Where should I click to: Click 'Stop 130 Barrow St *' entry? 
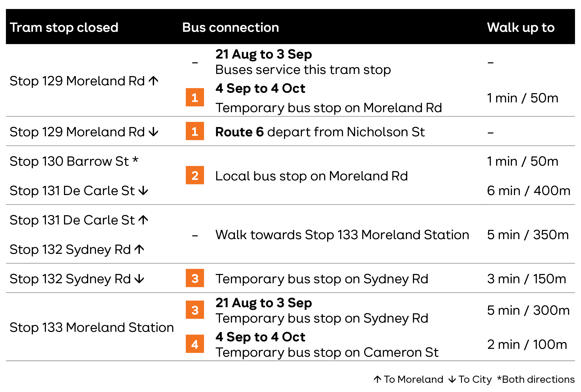(x=74, y=161)
